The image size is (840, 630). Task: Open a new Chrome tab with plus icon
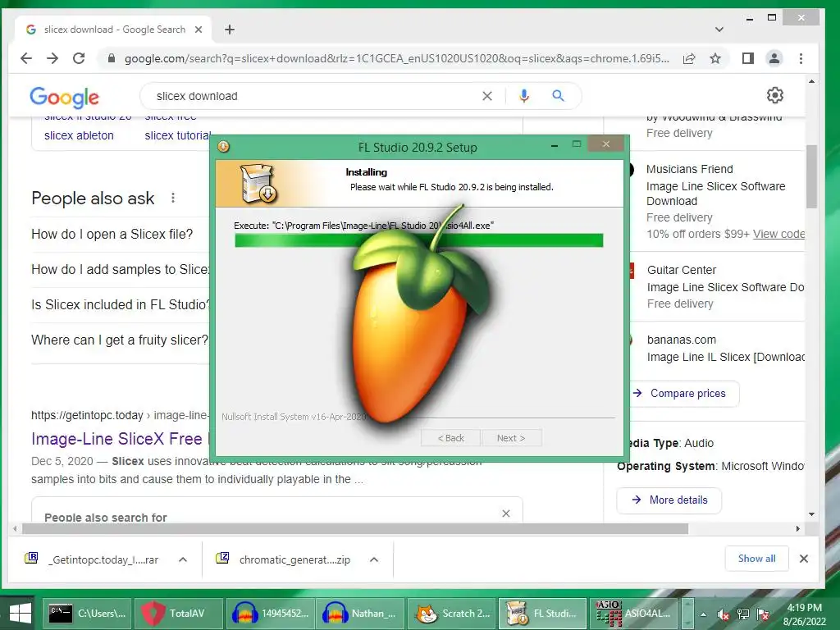230,30
